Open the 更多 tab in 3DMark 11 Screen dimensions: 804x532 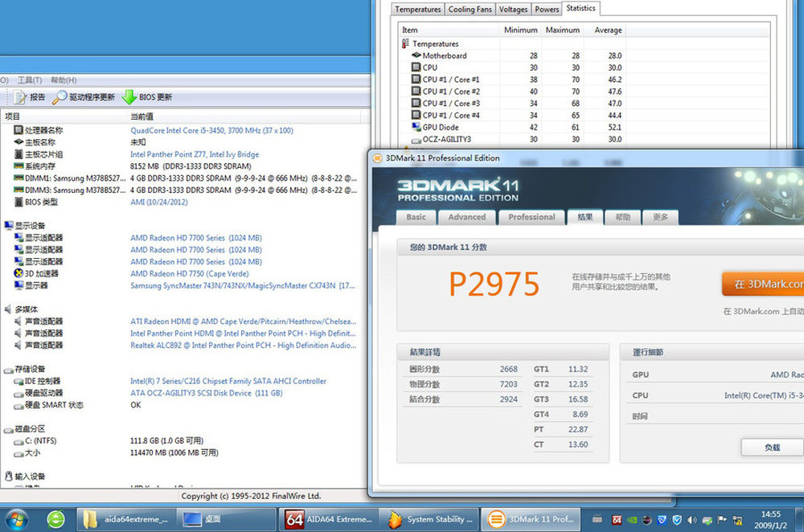660,217
